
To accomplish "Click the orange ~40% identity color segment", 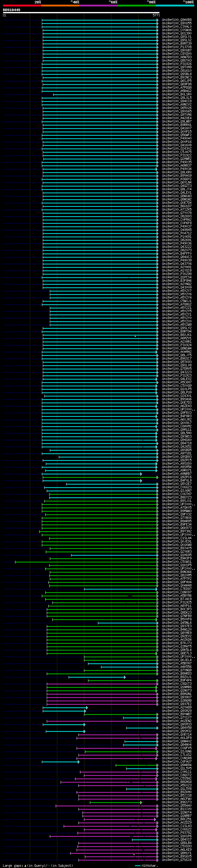I will click(60, 6).
